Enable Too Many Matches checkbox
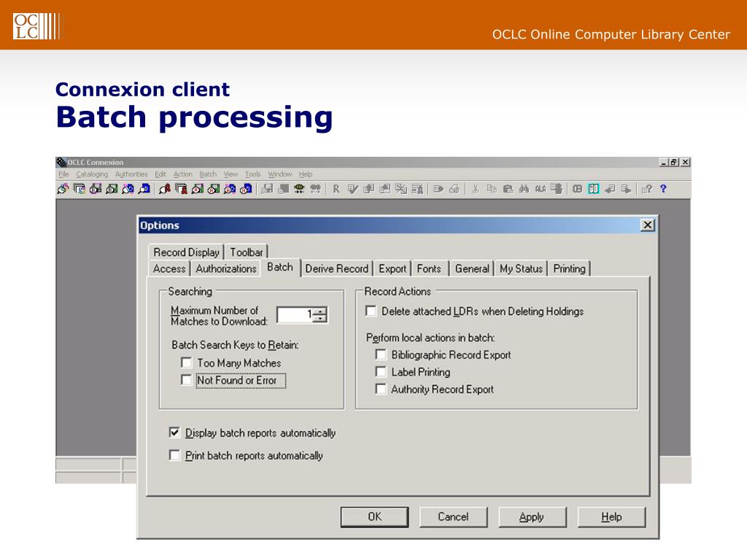The width and height of the screenshot is (747, 560). tap(186, 363)
